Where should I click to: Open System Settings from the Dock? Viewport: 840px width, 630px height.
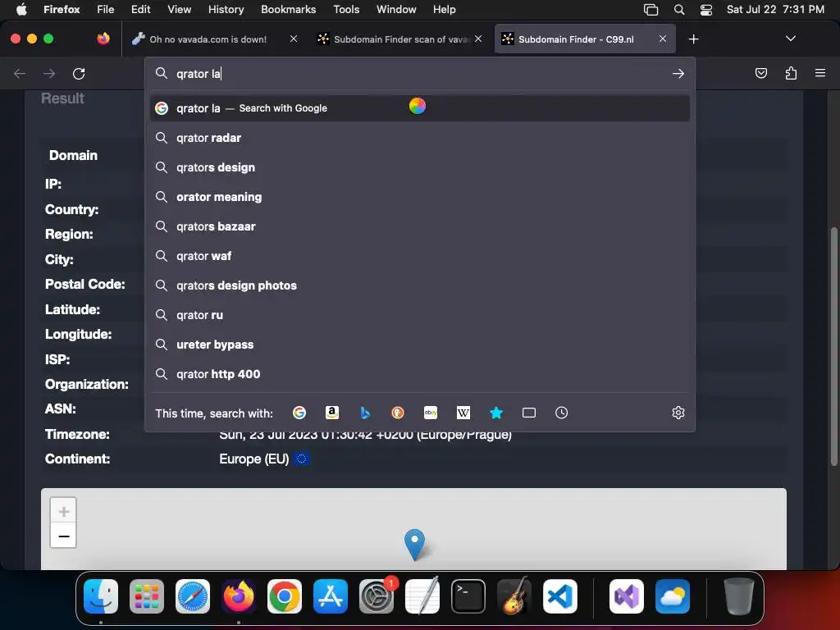pos(377,596)
